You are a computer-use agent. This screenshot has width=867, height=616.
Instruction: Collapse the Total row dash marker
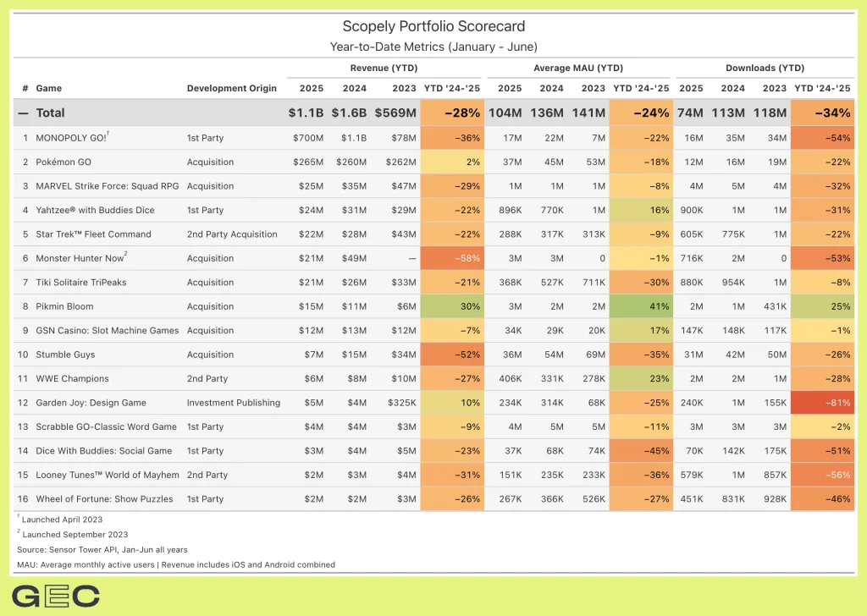[x=23, y=113]
